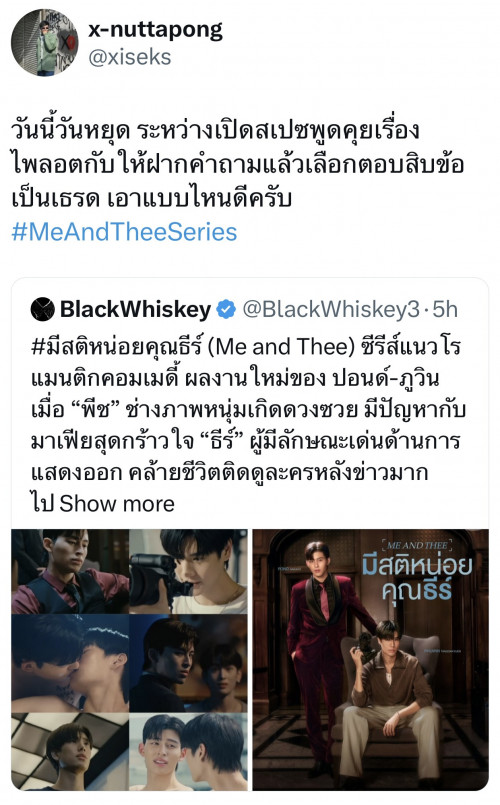Screen dimensions: 500x805
Task: Select the main tweet Thai text
Action: click(x=238, y=164)
